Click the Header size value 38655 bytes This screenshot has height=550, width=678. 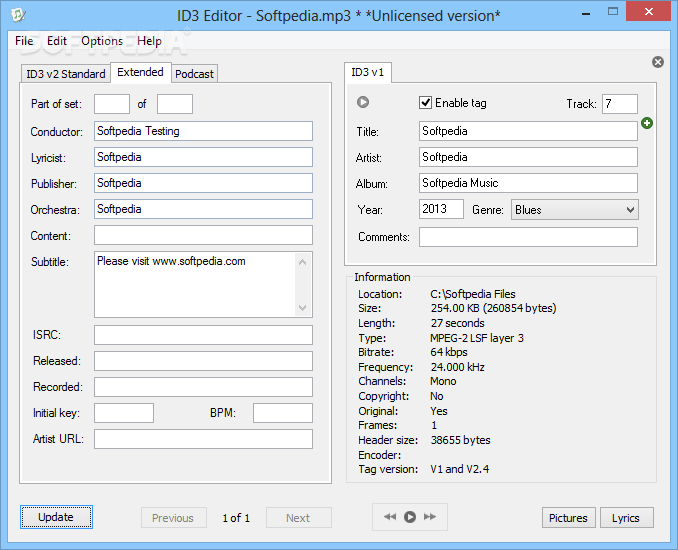(x=461, y=440)
